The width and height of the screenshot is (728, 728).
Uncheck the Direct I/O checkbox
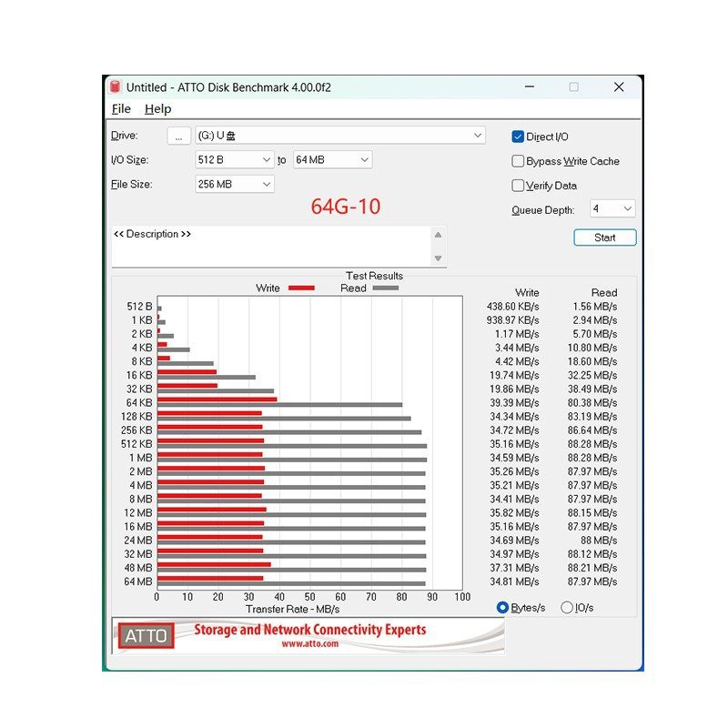(x=518, y=136)
